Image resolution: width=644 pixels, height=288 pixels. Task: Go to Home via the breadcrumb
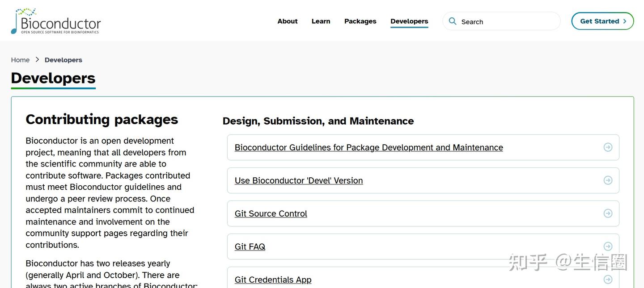[x=20, y=59]
